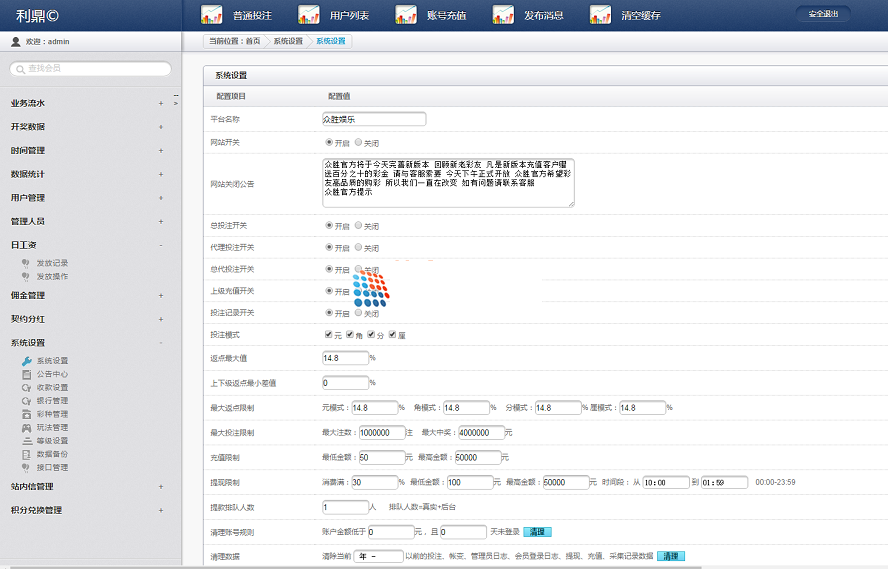Click the 公告中心 icon in sidebar
The width and height of the screenshot is (888, 569).
[27, 374]
